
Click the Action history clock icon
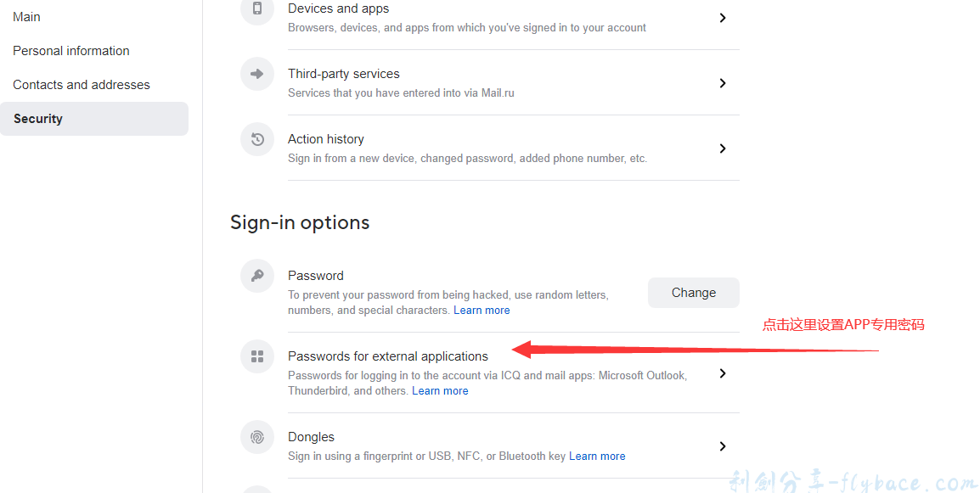(x=257, y=140)
